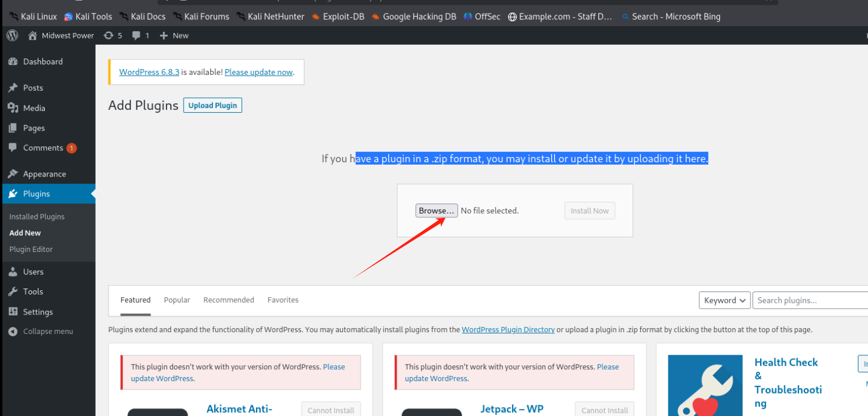The width and height of the screenshot is (868, 416).
Task: Click the Collapse menu arrow icon
Action: pos(13,332)
